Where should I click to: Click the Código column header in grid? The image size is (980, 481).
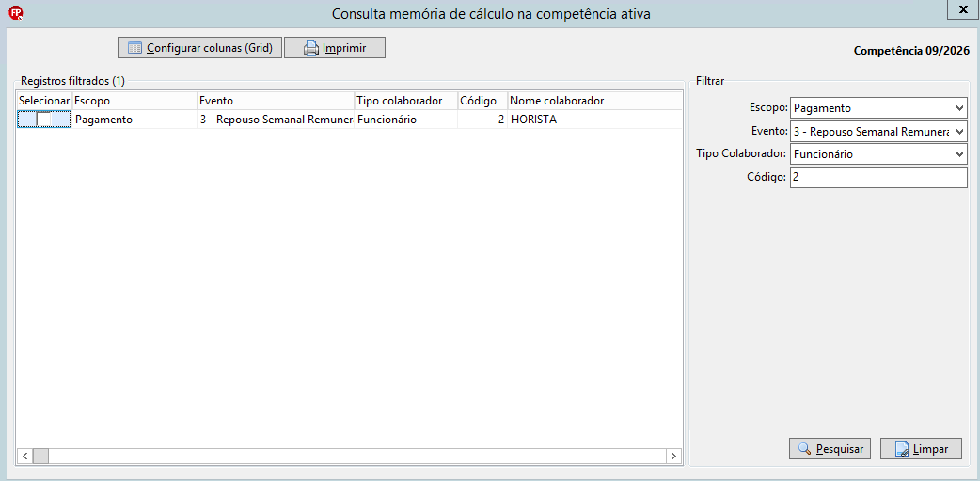[x=482, y=101]
